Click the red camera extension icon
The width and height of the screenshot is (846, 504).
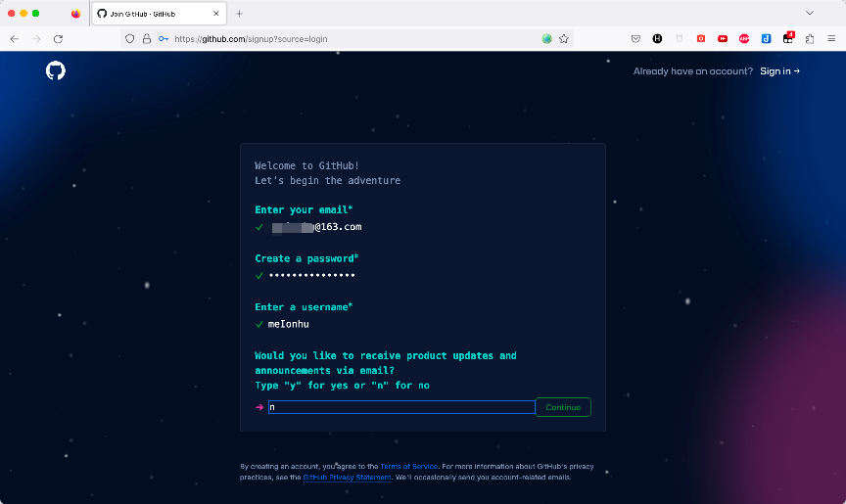click(701, 39)
